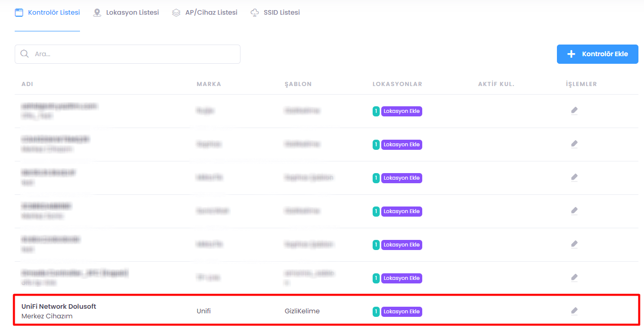Click the teal location count badge in UniFi row
Image resolution: width=644 pixels, height=330 pixels.
[376, 312]
